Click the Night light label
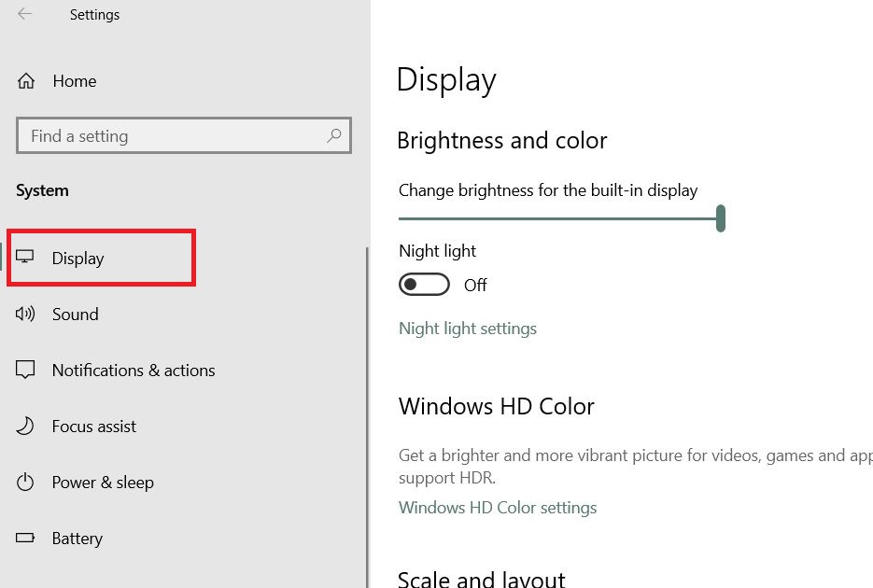Image resolution: width=873 pixels, height=588 pixels. [438, 251]
